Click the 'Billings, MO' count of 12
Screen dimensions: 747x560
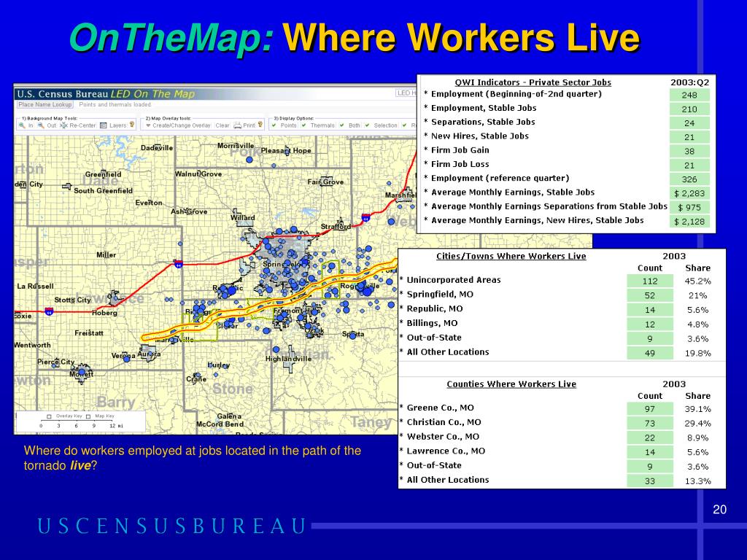(650, 324)
